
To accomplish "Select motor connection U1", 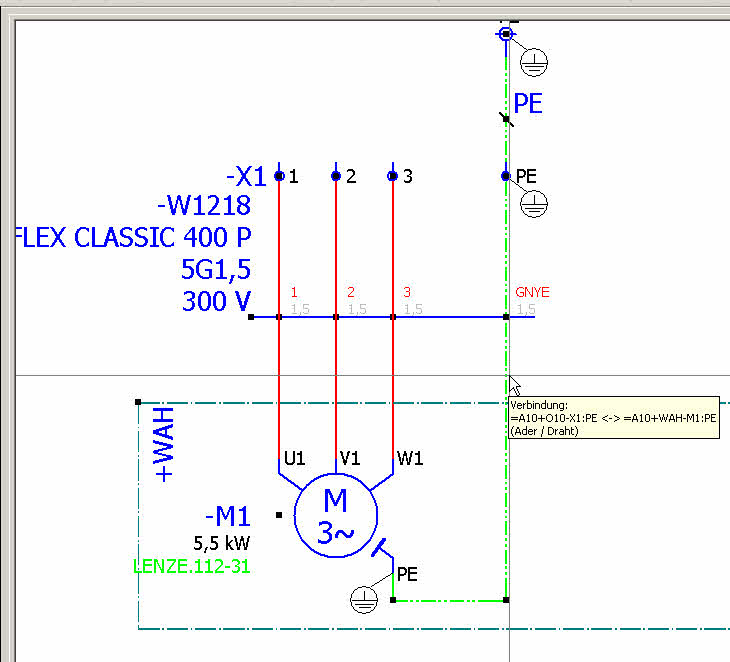I will (294, 459).
